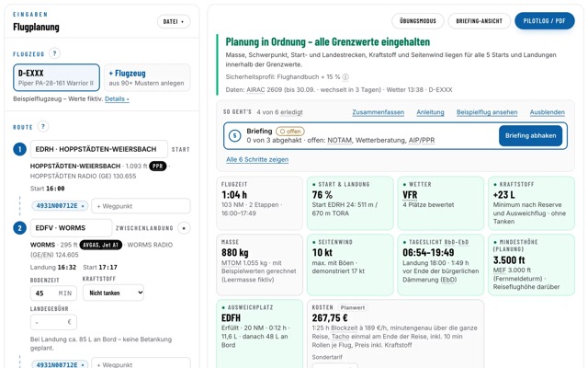Screen dimensions: 588x368
Task: Click the PPR badge at Hoppstädten-Weiersbach
Action: (158, 166)
